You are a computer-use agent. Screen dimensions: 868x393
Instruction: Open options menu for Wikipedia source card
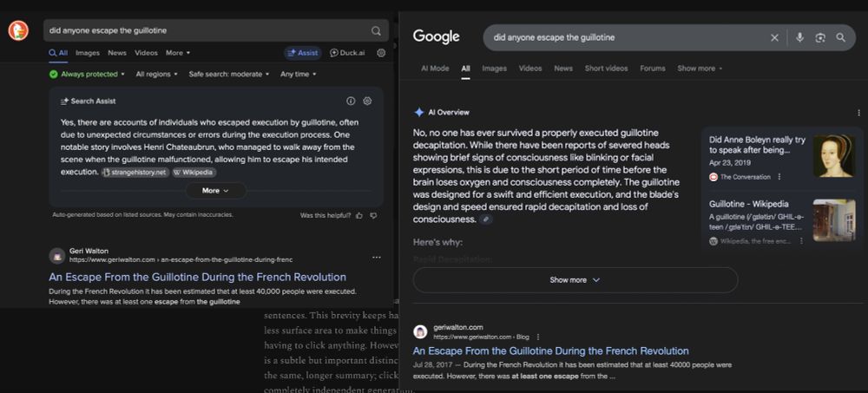(x=801, y=241)
